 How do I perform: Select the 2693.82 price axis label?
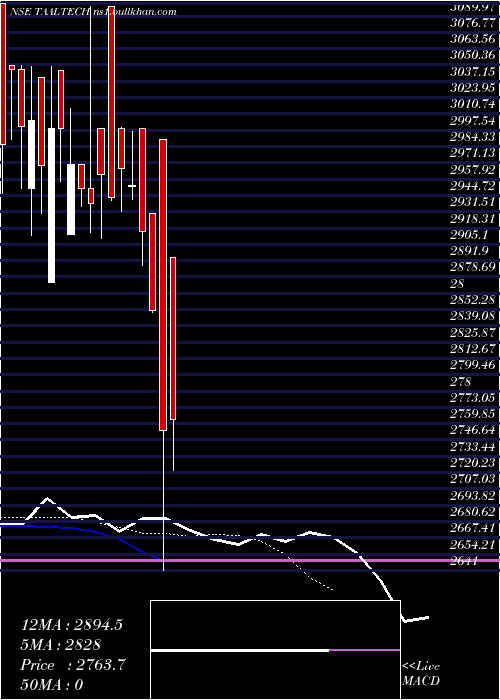(x=472, y=496)
